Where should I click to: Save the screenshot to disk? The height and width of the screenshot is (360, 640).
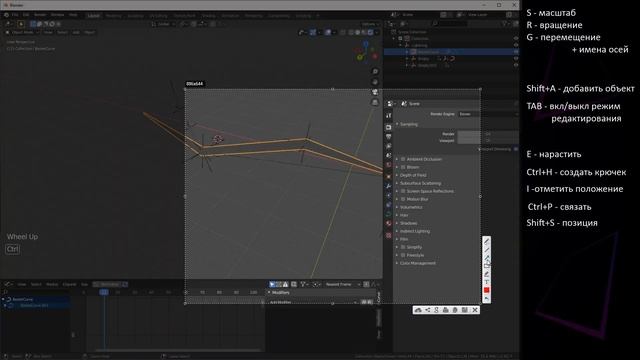click(464, 310)
